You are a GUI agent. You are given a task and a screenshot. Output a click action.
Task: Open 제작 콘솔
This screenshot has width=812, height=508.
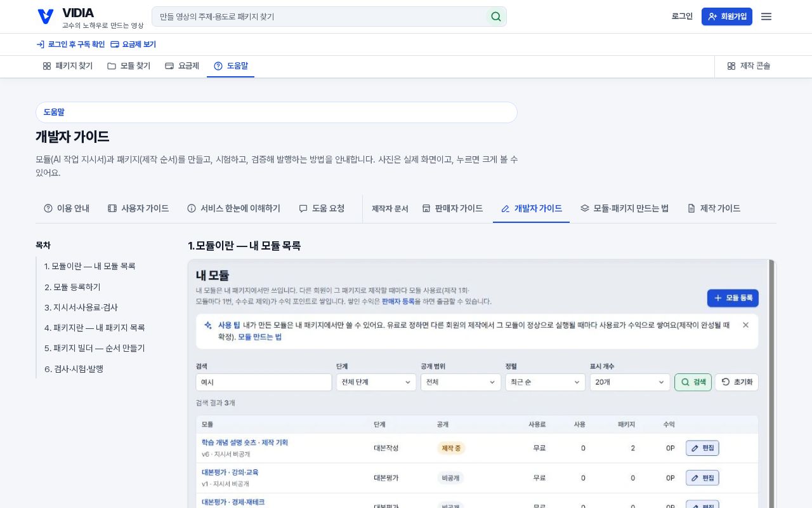[x=749, y=66]
